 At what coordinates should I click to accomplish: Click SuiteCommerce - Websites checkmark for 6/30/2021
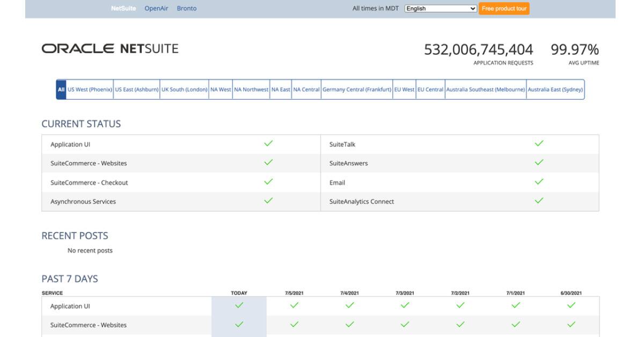pyautogui.click(x=571, y=324)
